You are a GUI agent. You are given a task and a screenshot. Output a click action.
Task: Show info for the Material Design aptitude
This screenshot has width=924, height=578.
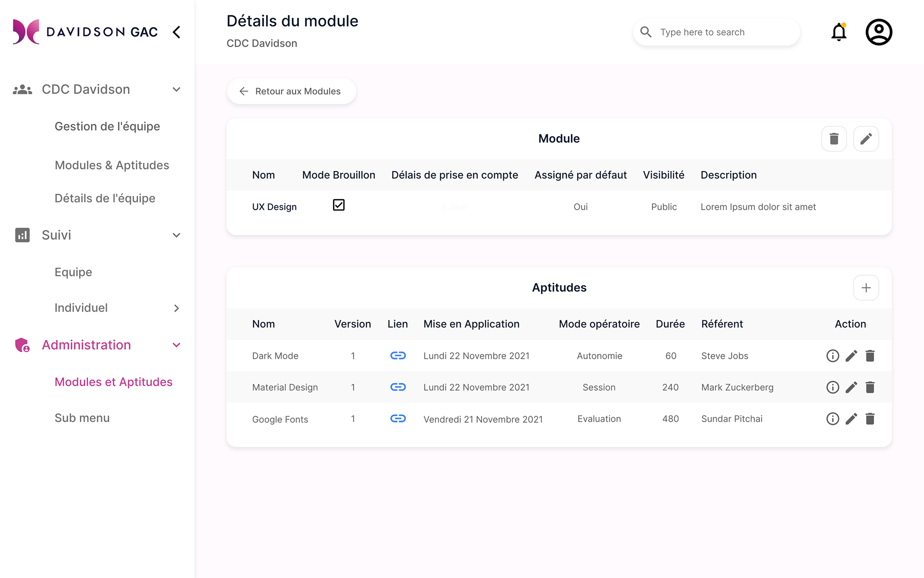pos(832,387)
